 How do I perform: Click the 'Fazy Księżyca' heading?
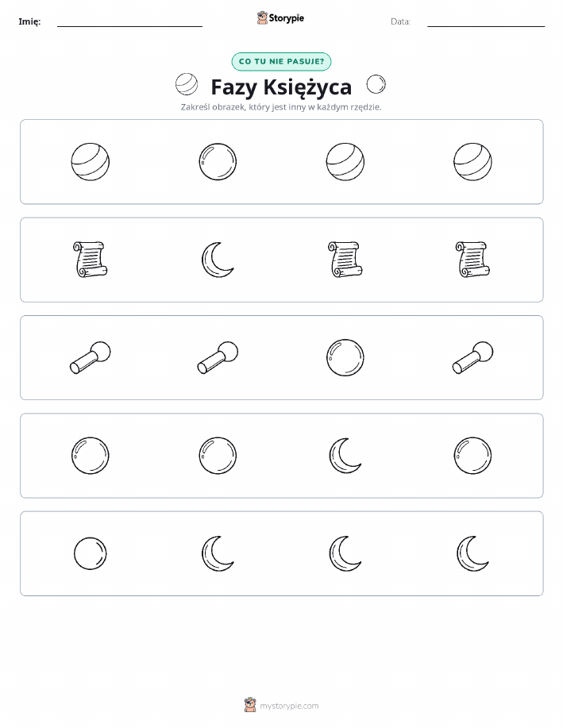[281, 87]
